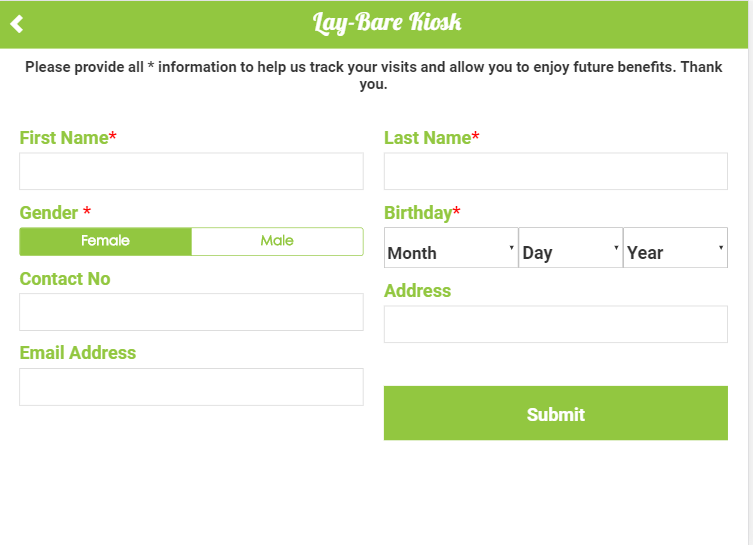Click the Email Address text field

pyautogui.click(x=191, y=387)
